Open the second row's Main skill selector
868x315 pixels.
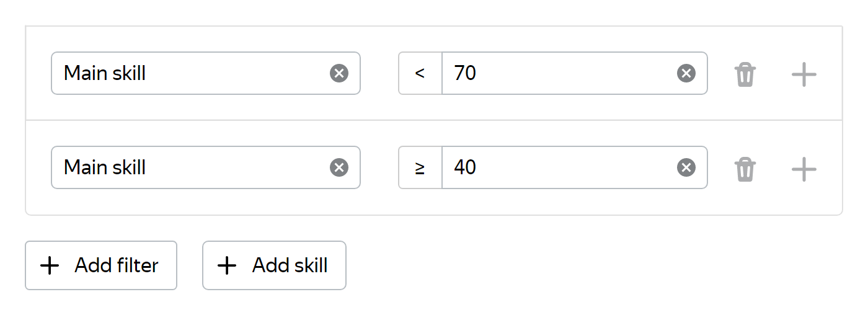pyautogui.click(x=206, y=167)
